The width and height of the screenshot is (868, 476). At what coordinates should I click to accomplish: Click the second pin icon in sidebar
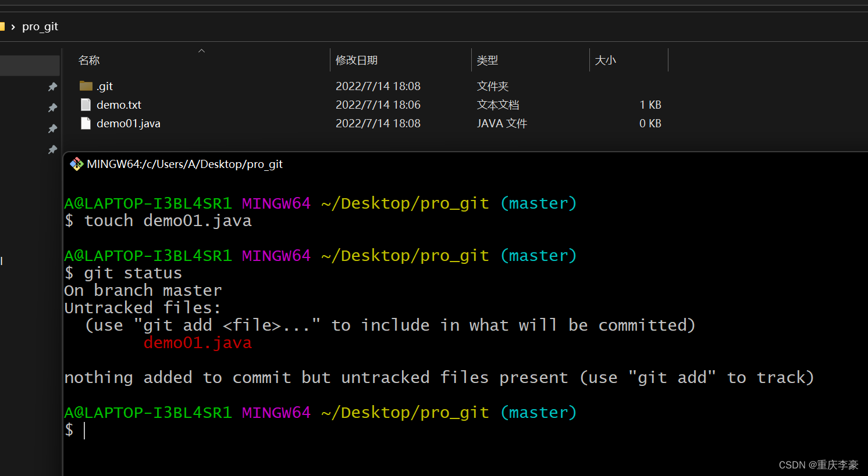pyautogui.click(x=52, y=108)
